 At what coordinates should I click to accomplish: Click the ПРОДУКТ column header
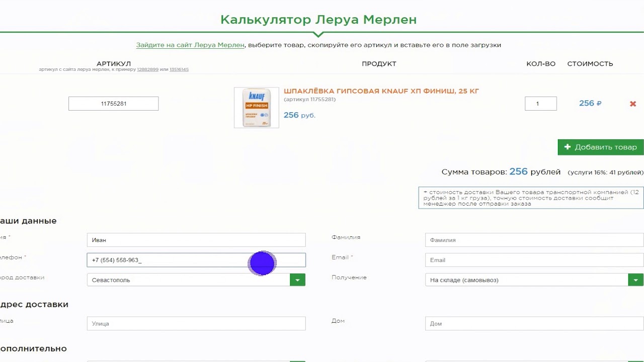point(379,64)
